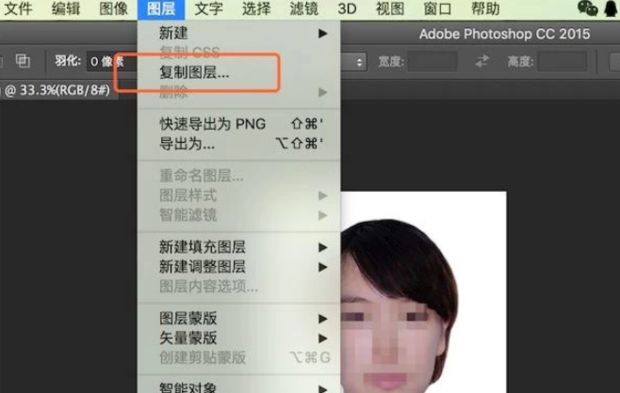This screenshot has width=620, height=393.
Task: Open the 编辑 menu
Action: [x=66, y=9]
